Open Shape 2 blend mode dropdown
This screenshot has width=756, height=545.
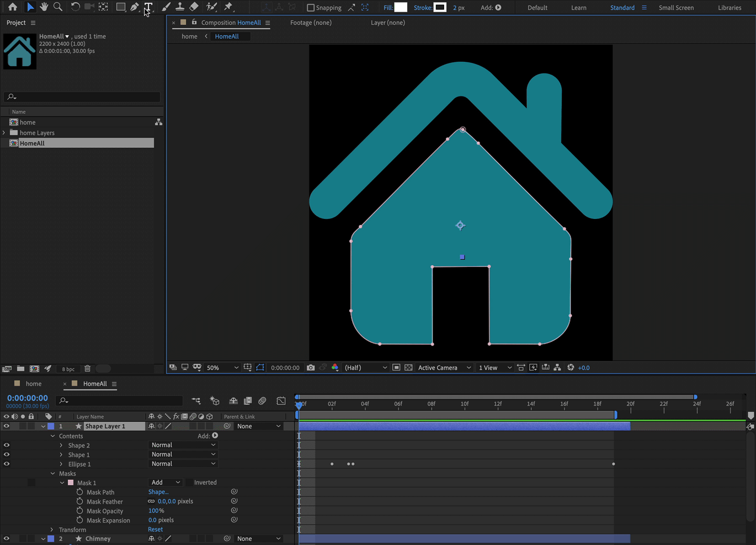[x=183, y=445]
